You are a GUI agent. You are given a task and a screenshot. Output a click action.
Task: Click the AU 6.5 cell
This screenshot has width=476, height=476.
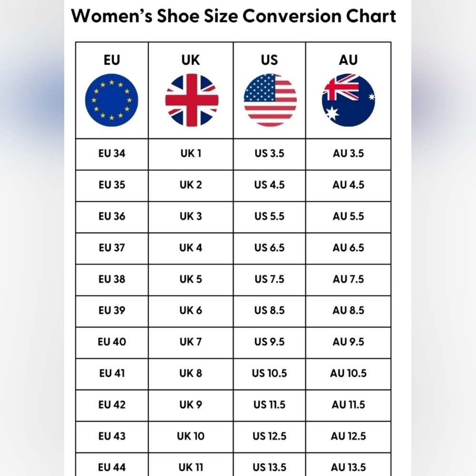348,248
